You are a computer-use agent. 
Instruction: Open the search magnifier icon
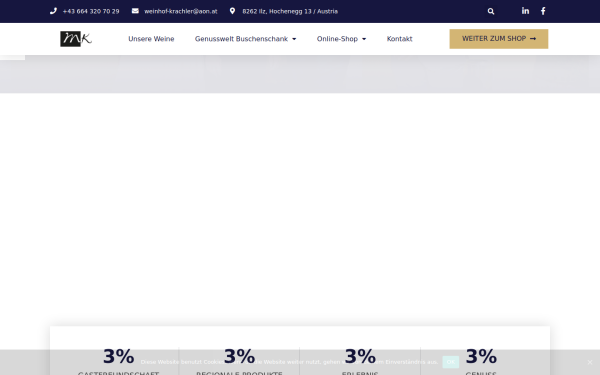[491, 11]
